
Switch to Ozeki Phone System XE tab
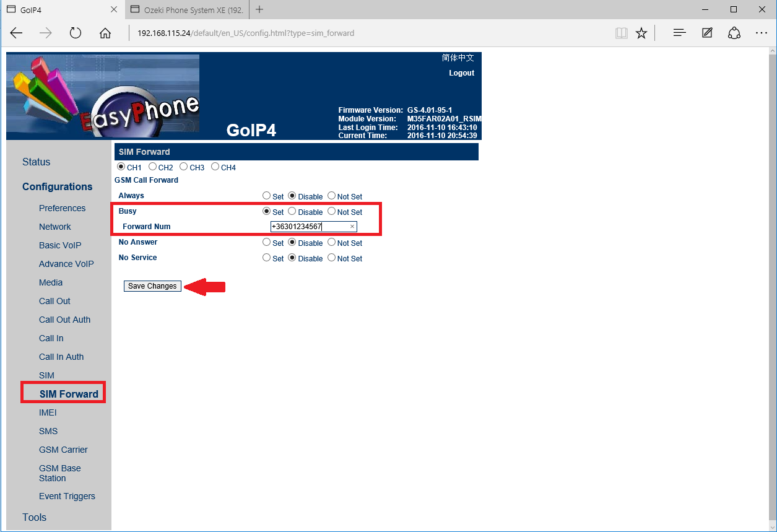coord(188,10)
